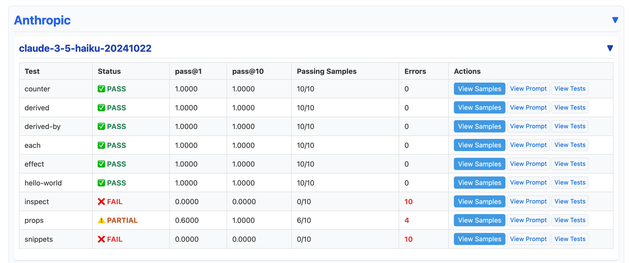View Prompt for the props test
644x263 pixels.
pyautogui.click(x=528, y=220)
